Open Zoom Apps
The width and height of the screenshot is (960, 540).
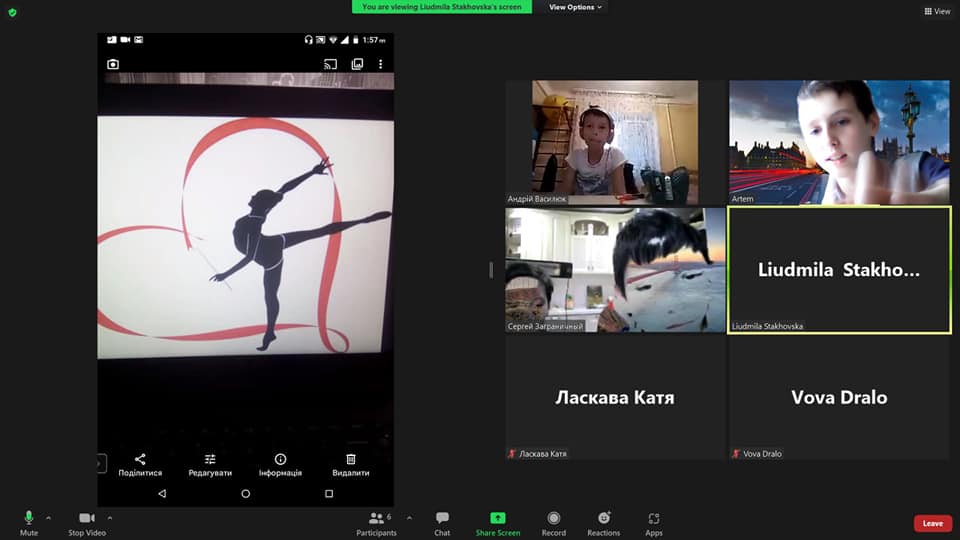tap(653, 523)
